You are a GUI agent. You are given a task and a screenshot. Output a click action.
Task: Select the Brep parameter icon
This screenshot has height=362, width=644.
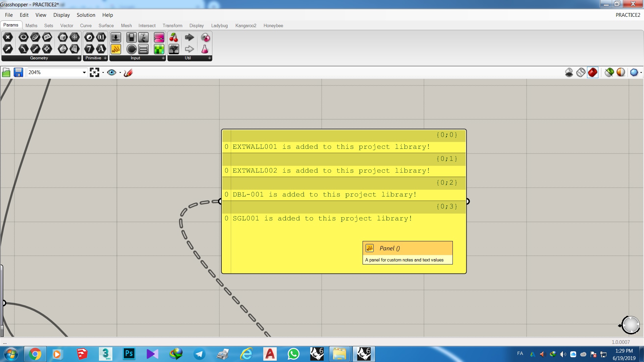pos(63,49)
